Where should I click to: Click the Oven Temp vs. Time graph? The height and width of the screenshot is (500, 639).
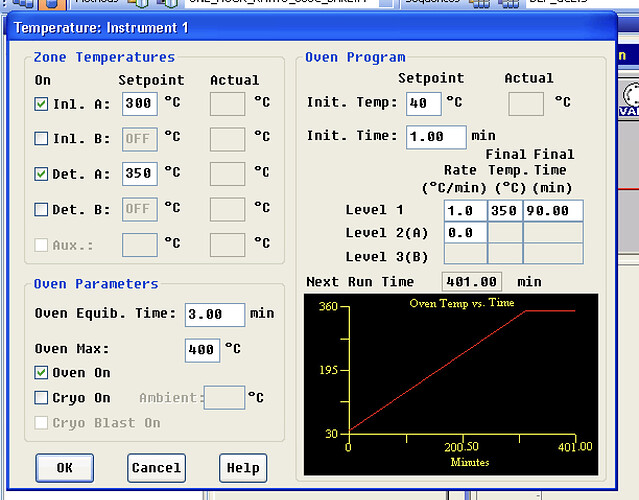coord(451,384)
